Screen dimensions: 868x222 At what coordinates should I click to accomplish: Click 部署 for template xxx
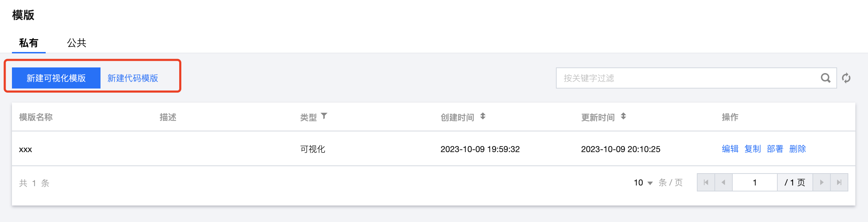click(x=775, y=149)
